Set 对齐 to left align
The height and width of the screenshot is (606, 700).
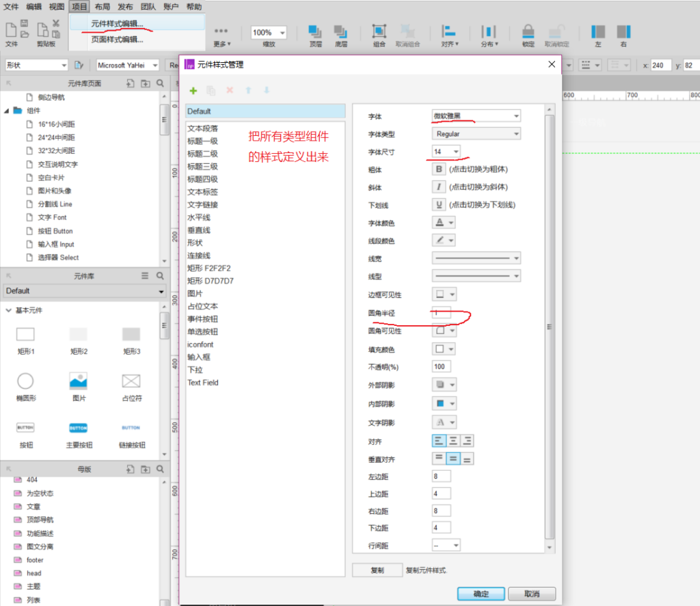pyautogui.click(x=439, y=441)
